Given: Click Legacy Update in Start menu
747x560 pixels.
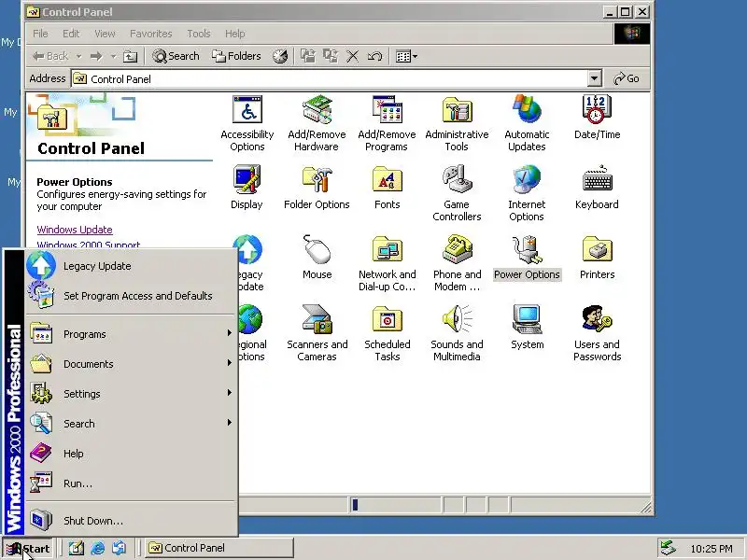Looking at the screenshot, I should click(131, 266).
